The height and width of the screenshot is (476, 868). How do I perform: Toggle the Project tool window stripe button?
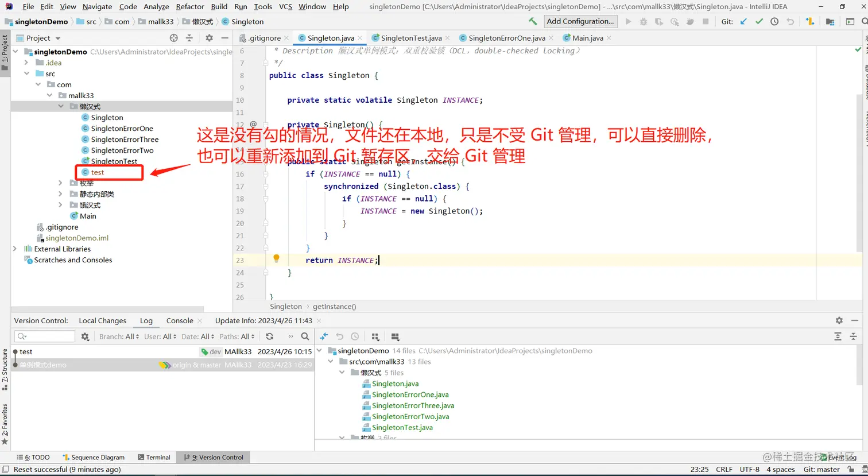pyautogui.click(x=5, y=52)
